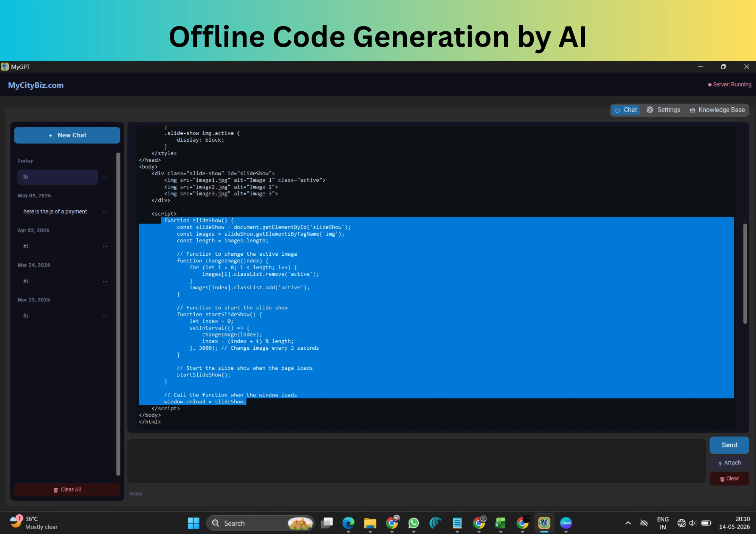Click in the message input box

pos(417,461)
